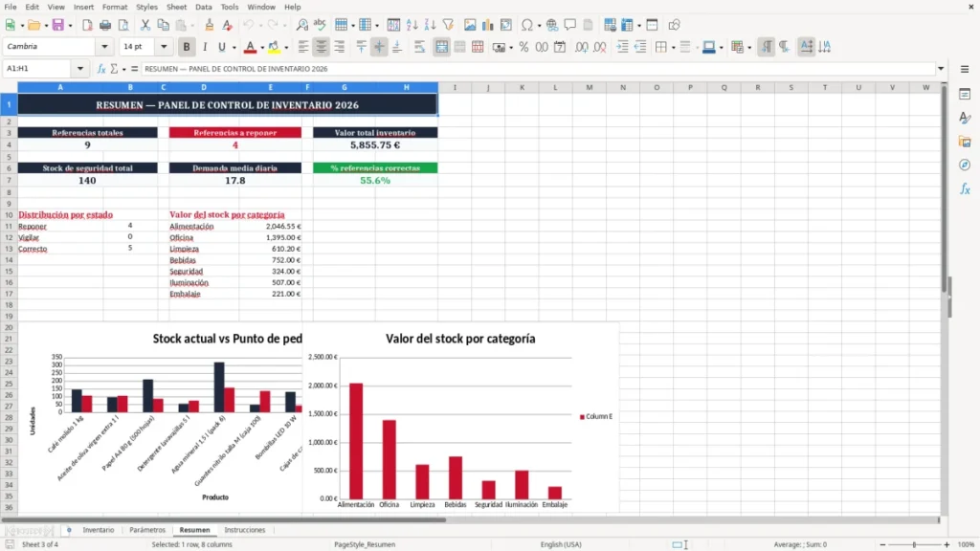The image size is (980, 551).
Task: Insert a chart
Action: coord(487,25)
